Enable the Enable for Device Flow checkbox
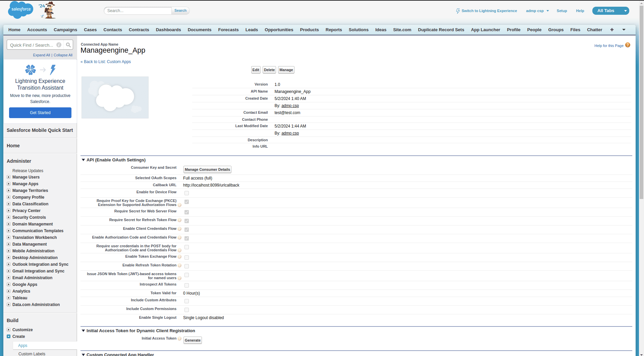Image resolution: width=644 pixels, height=356 pixels. [x=186, y=193]
